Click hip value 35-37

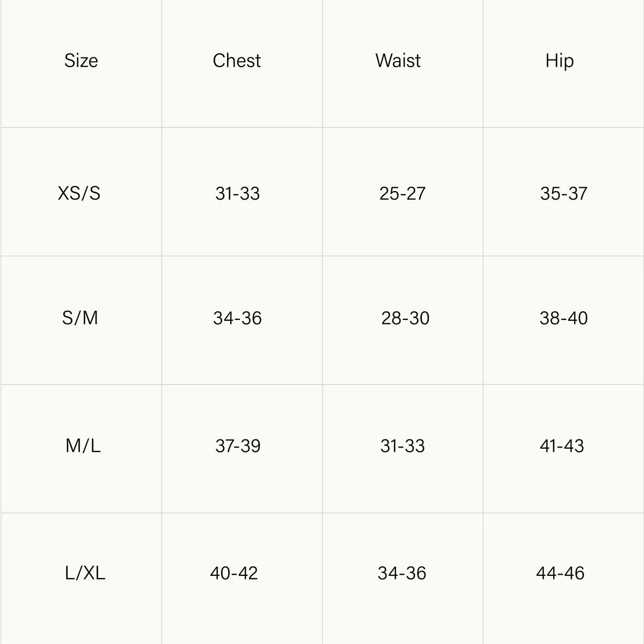564,193
